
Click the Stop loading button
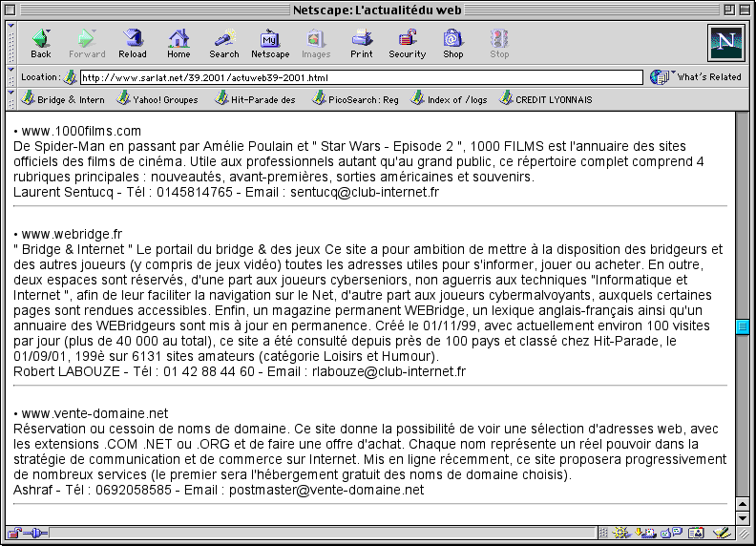tap(499, 43)
